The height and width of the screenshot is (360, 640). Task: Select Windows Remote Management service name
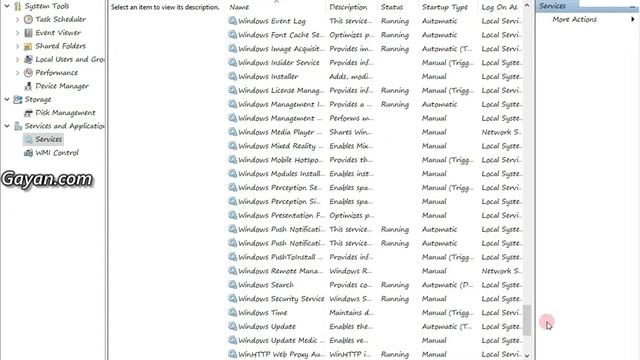(x=280, y=271)
